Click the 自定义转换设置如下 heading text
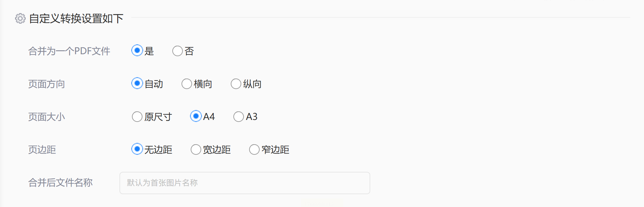The width and height of the screenshot is (644, 207). click(x=76, y=19)
